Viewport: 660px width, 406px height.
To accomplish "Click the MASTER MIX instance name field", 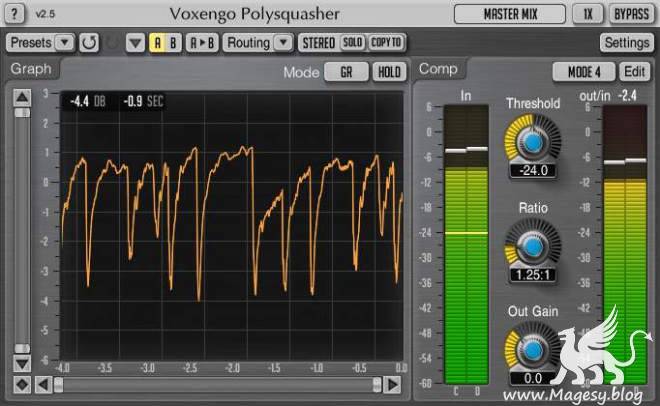I will [510, 14].
